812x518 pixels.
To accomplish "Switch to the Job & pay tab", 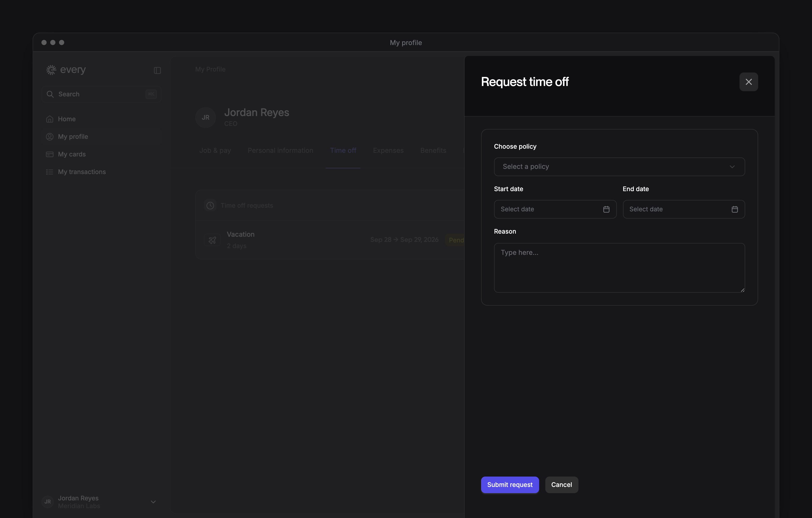I will tap(215, 150).
